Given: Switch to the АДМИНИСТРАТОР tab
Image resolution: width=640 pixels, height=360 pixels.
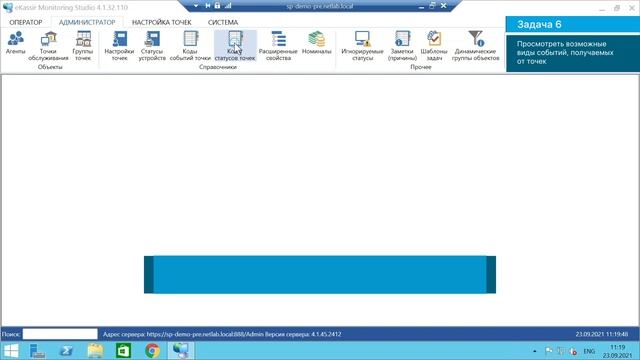Looking at the screenshot, I should point(87,22).
